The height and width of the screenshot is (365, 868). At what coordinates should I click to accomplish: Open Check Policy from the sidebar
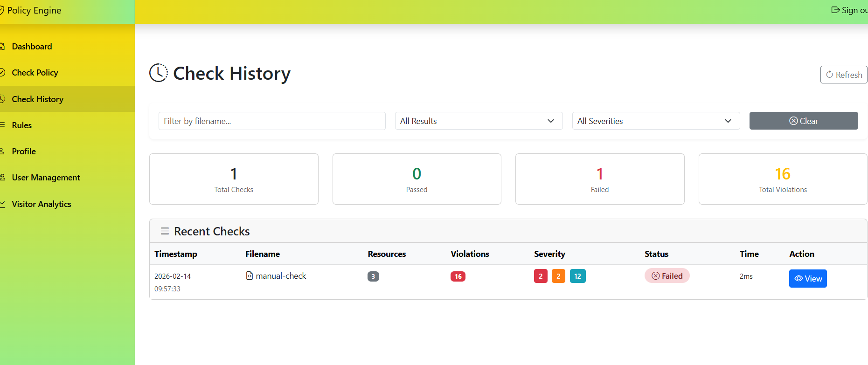35,73
